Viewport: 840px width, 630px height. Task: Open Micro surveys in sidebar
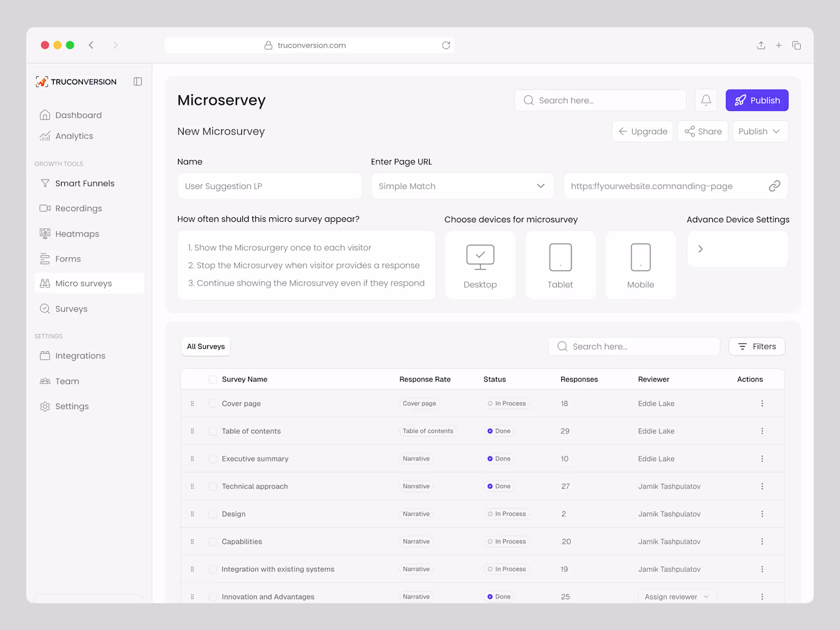pos(90,283)
